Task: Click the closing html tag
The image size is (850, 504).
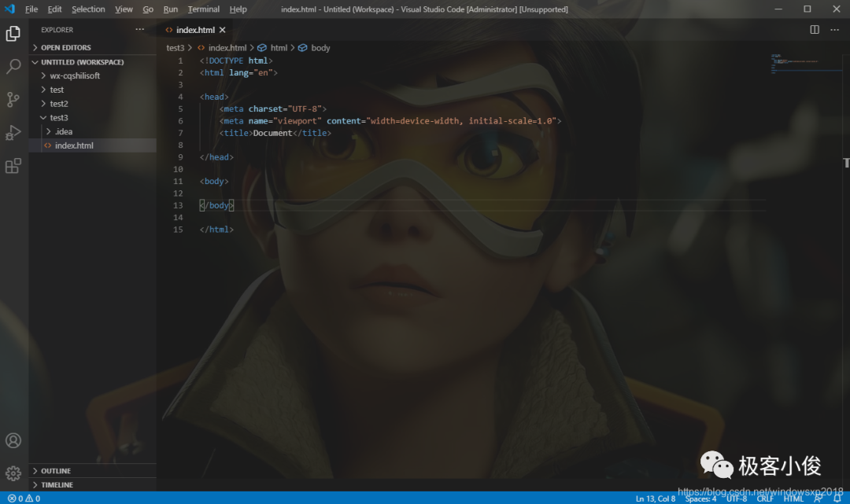Action: (216, 230)
